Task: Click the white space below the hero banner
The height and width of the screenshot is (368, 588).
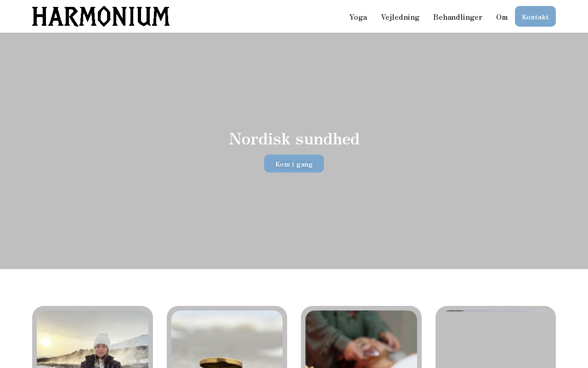Action: [294, 287]
